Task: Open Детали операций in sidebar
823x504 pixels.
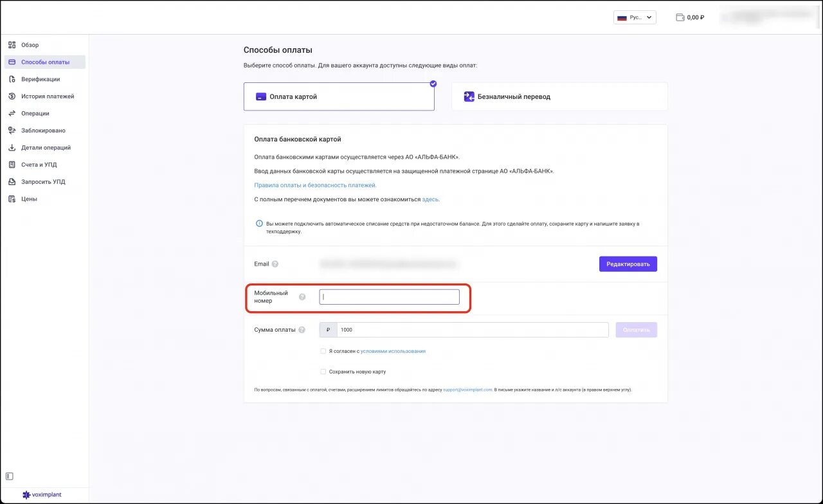Action: tap(45, 147)
